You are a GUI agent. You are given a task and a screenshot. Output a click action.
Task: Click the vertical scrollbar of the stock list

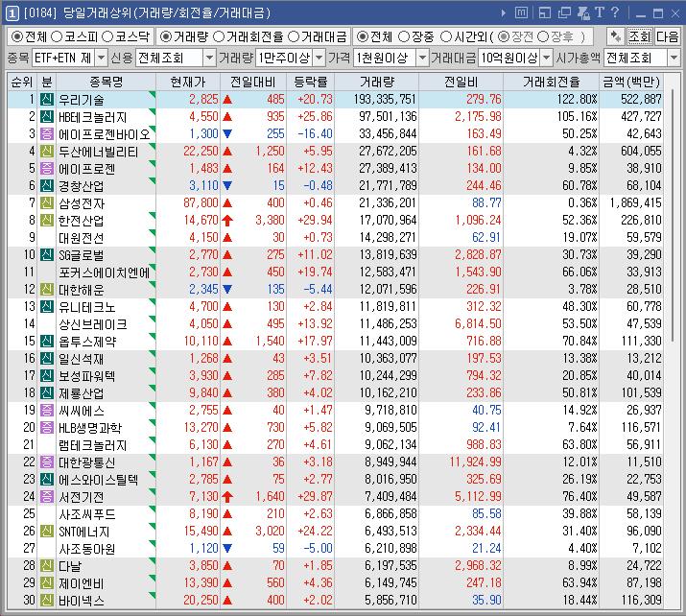[x=673, y=215]
